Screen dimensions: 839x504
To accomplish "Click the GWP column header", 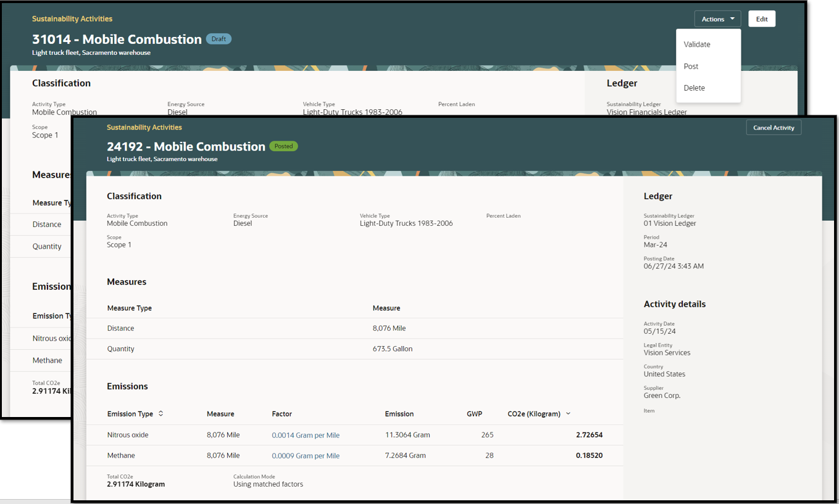I will coord(474,414).
